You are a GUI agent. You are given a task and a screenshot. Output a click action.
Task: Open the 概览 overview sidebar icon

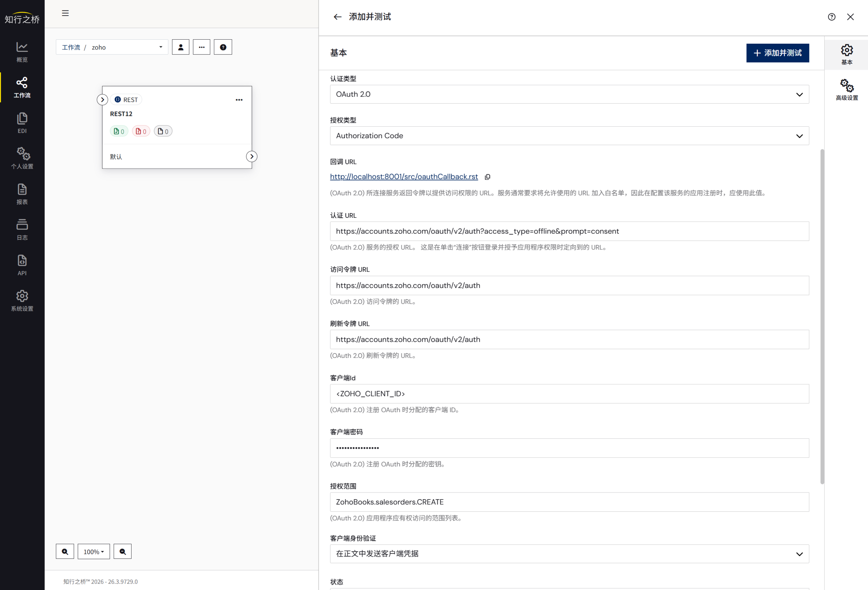(22, 52)
